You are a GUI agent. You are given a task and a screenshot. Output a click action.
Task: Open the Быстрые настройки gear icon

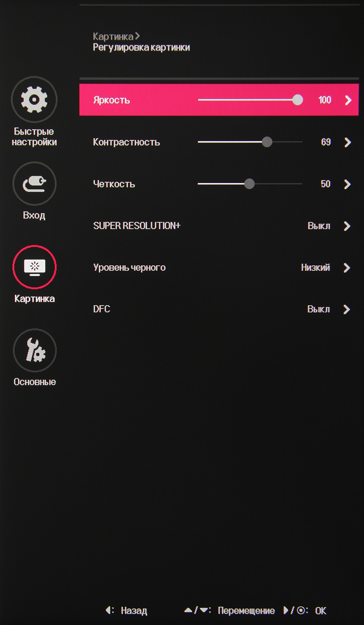(34, 99)
